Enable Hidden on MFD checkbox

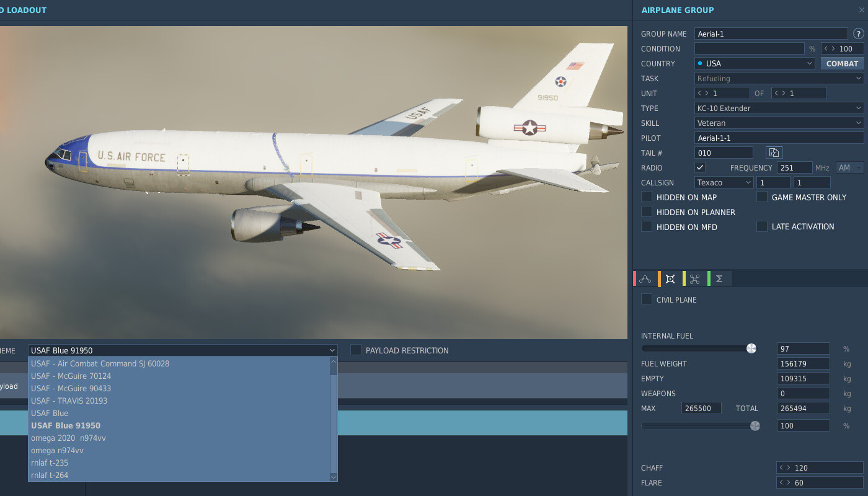pos(647,227)
